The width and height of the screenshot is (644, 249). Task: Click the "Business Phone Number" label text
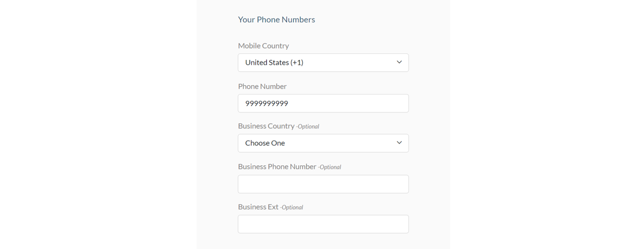[277, 166]
